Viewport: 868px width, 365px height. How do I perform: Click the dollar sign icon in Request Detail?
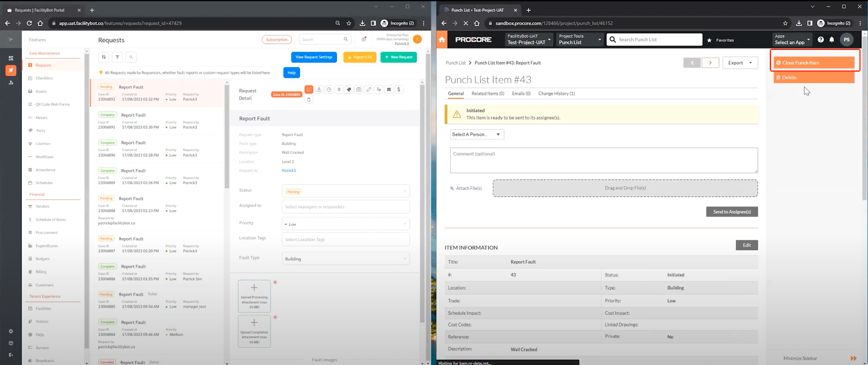tap(399, 89)
